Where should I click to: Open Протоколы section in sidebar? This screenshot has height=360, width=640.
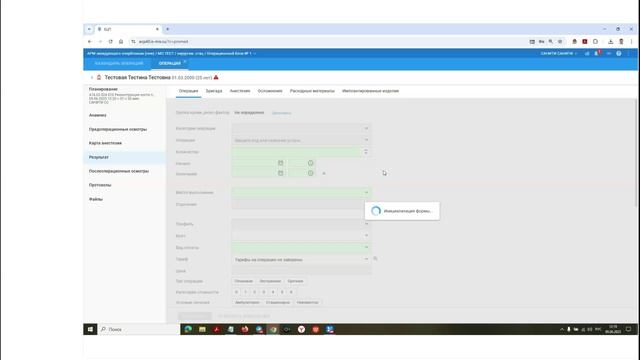point(100,185)
